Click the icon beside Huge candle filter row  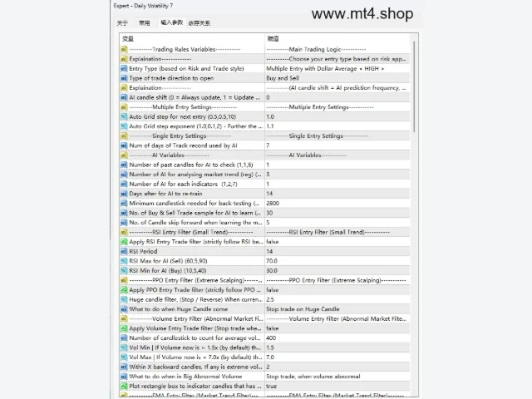click(124, 299)
